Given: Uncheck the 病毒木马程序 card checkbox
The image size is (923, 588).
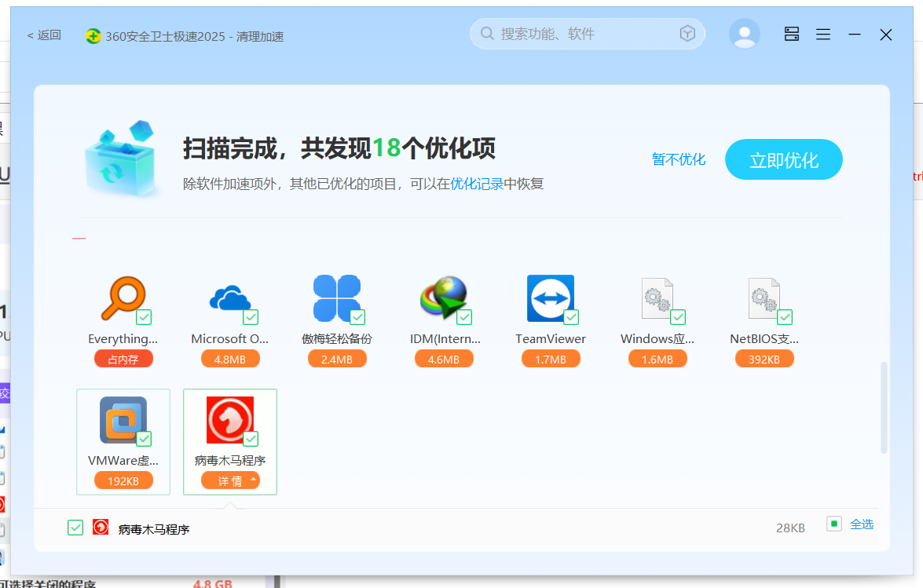Looking at the screenshot, I should click(x=251, y=440).
